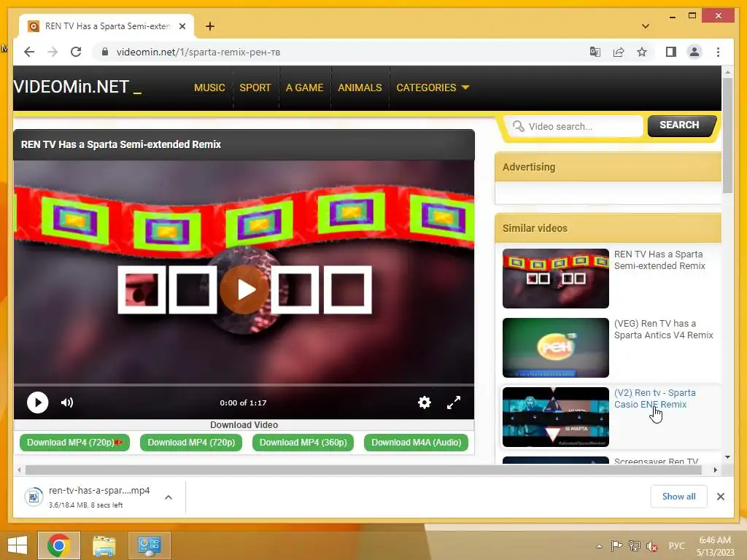
Task: Click the network tray icon
Action: click(x=634, y=545)
